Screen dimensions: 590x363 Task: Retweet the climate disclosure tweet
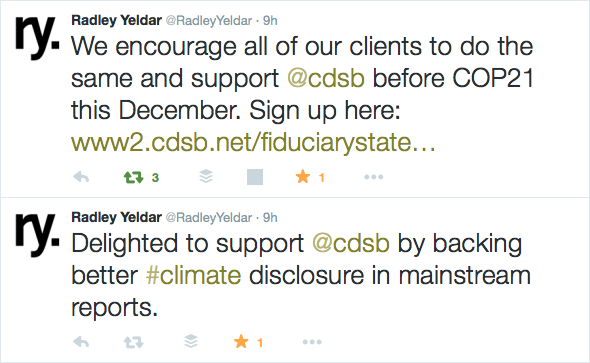tap(134, 342)
